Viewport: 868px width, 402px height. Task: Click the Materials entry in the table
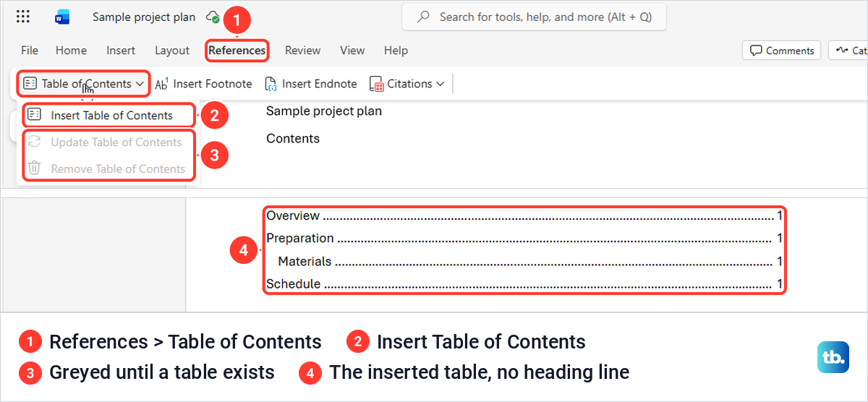point(530,261)
